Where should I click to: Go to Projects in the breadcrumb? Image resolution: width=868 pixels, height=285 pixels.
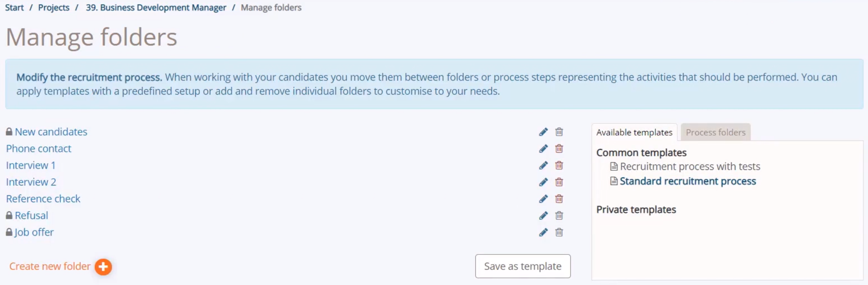click(x=54, y=8)
